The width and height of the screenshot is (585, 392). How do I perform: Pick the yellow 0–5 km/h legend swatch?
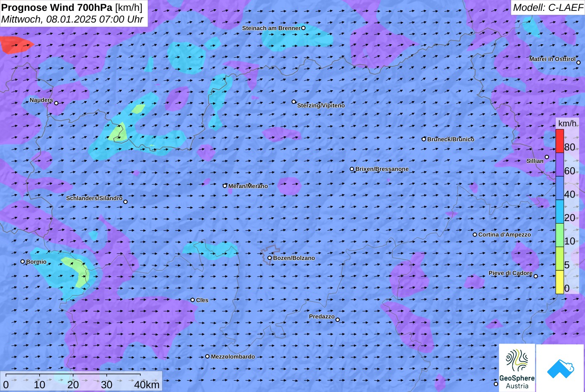pos(560,282)
